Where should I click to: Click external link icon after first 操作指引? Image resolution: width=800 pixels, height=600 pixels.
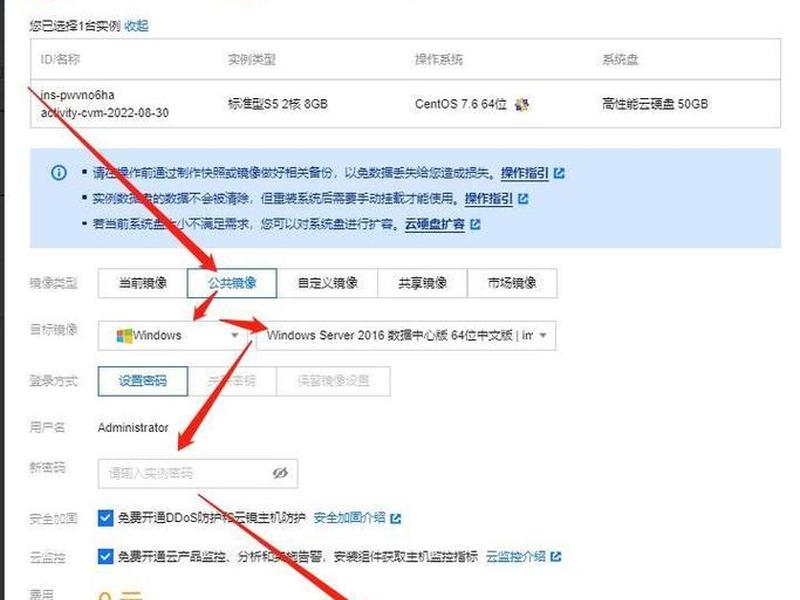tap(559, 173)
